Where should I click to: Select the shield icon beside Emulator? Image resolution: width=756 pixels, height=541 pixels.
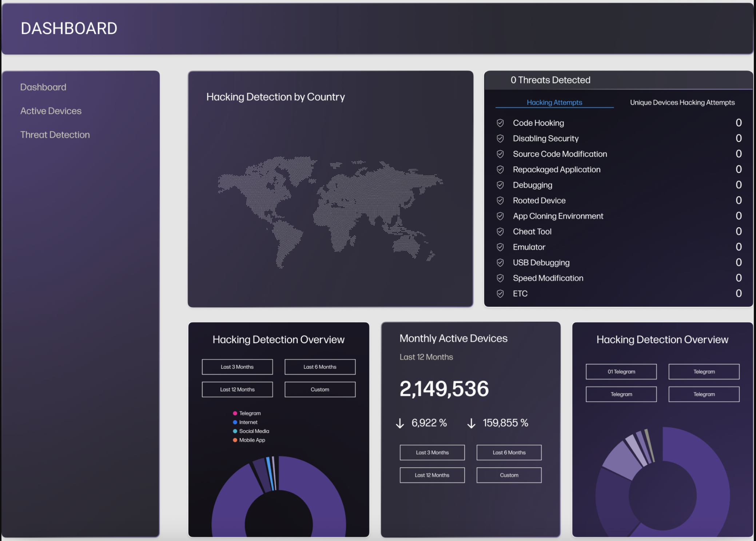pos(500,247)
